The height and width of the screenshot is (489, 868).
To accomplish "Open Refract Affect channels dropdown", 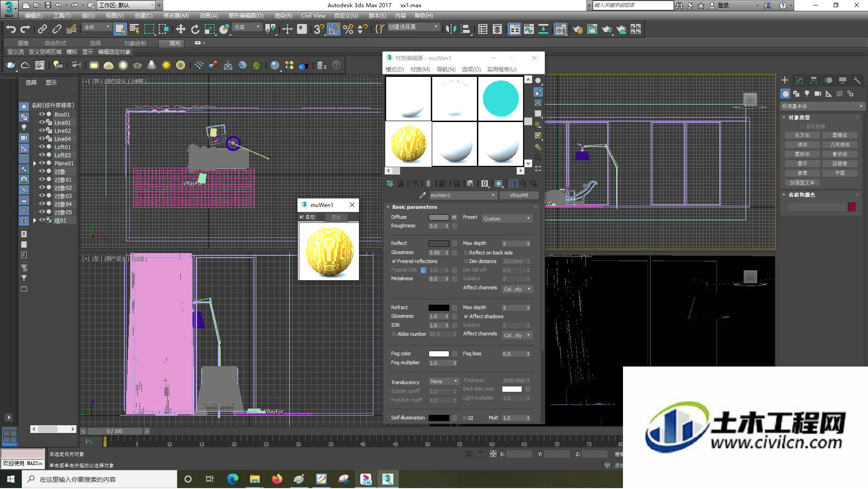I will pyautogui.click(x=517, y=335).
